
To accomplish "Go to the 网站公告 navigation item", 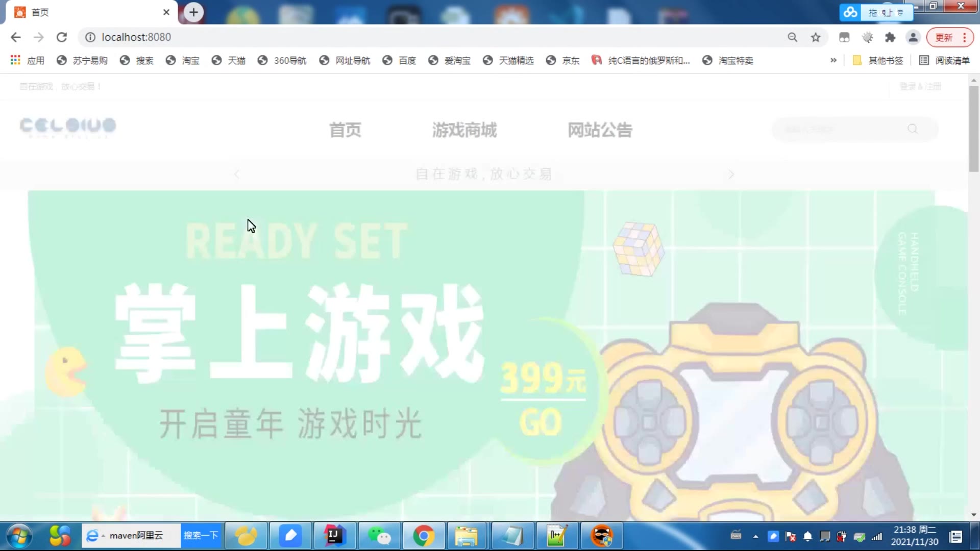I will pyautogui.click(x=600, y=130).
